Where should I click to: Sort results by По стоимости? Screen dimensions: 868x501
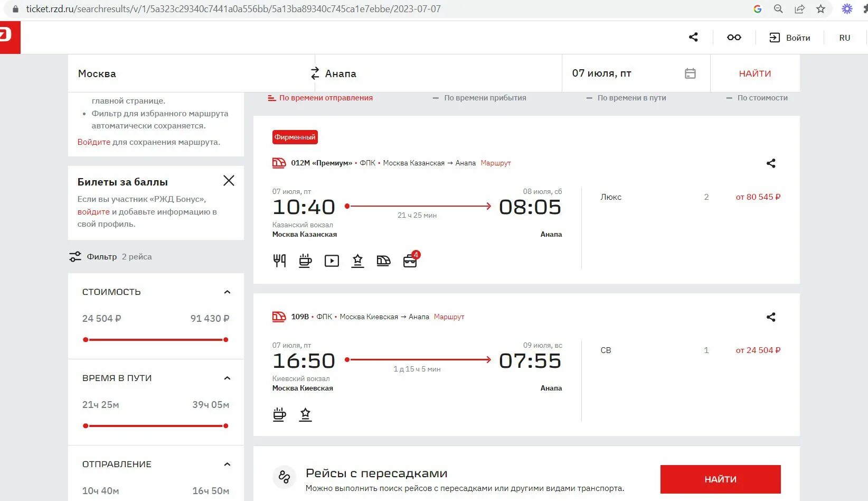tap(757, 98)
